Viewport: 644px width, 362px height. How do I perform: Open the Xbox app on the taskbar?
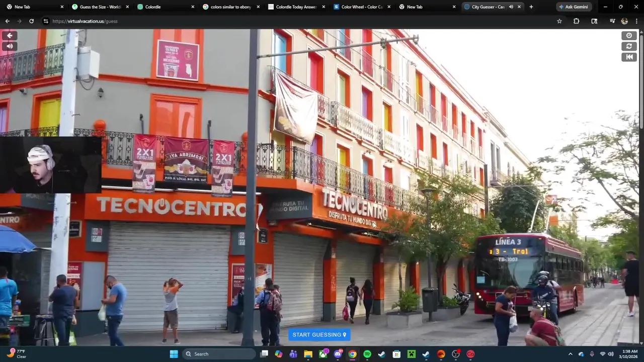(323, 354)
